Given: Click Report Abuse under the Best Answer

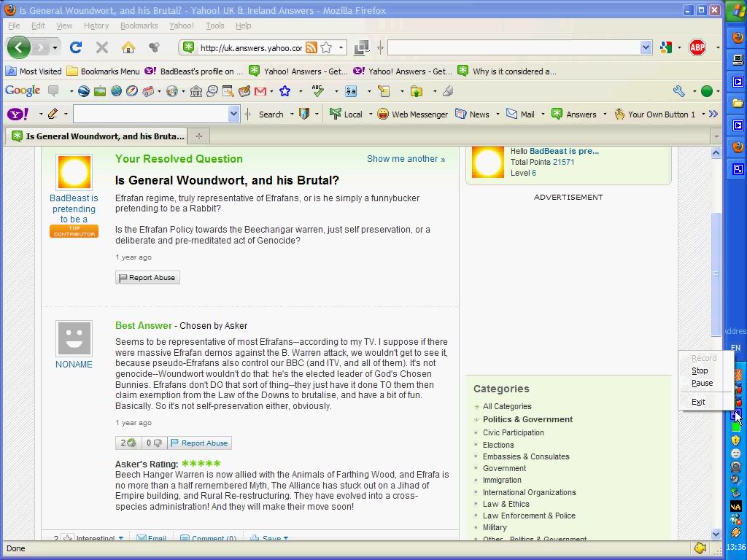Looking at the screenshot, I should point(200,443).
